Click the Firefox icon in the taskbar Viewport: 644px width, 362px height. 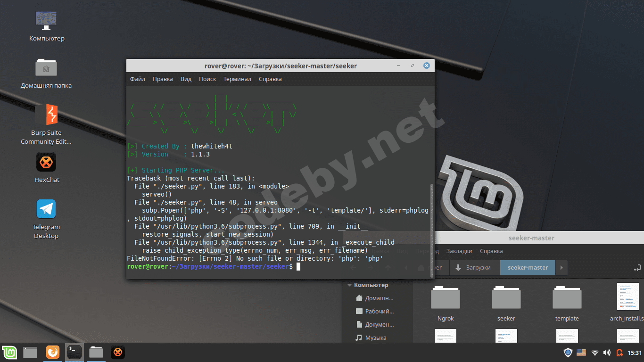point(53,352)
